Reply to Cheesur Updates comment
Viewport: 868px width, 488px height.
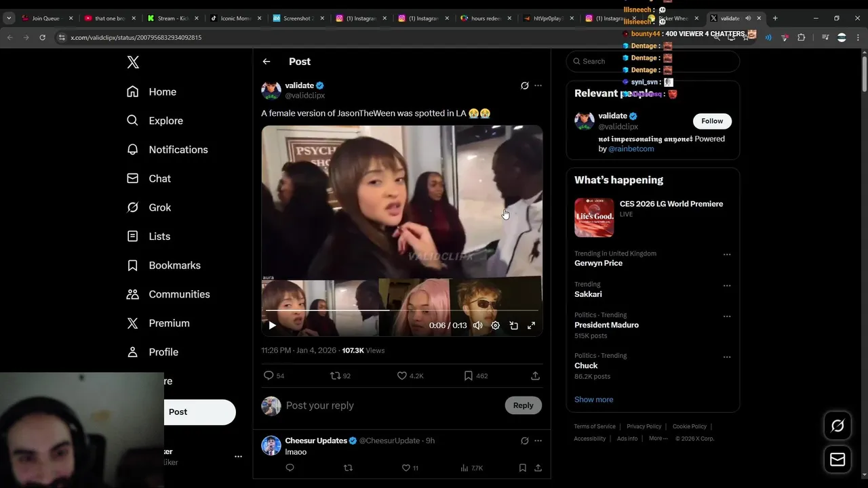click(x=290, y=468)
